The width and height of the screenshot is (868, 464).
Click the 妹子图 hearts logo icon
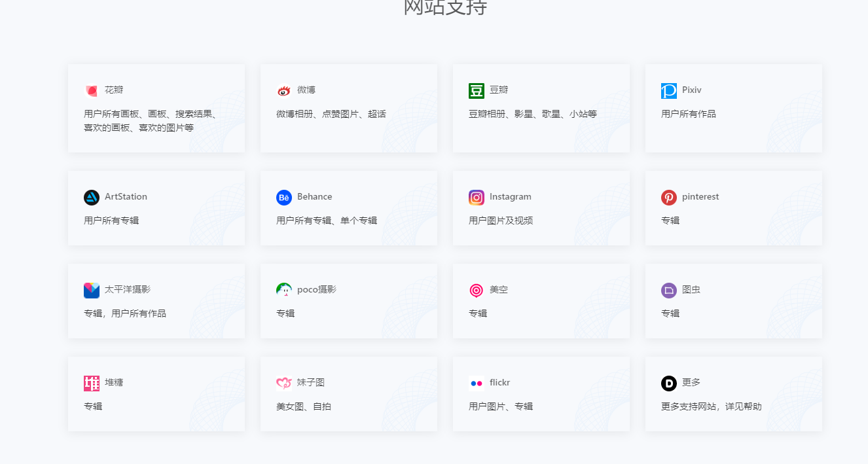coord(284,384)
